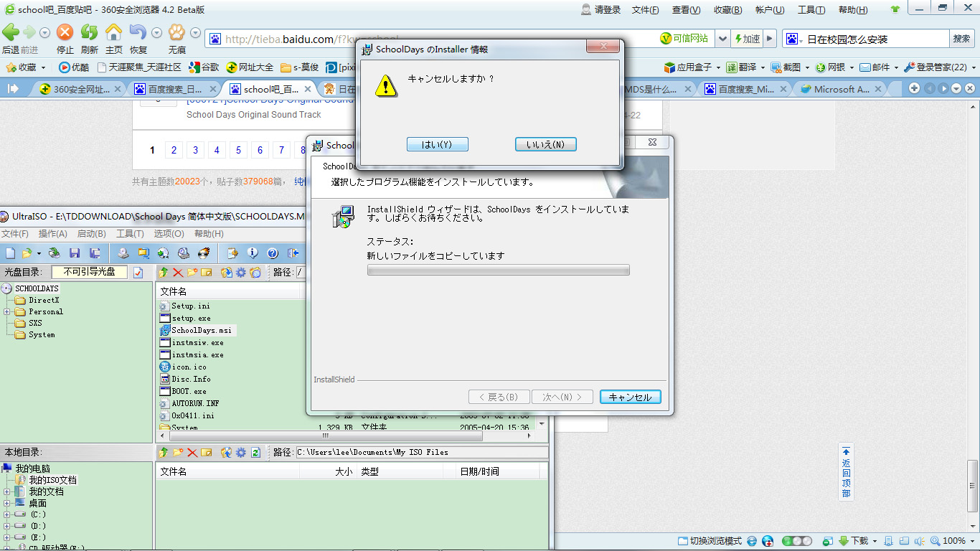The height and width of the screenshot is (551, 980).
Task: Open incognito mode via the 无痕 paw icon
Action: (x=176, y=32)
